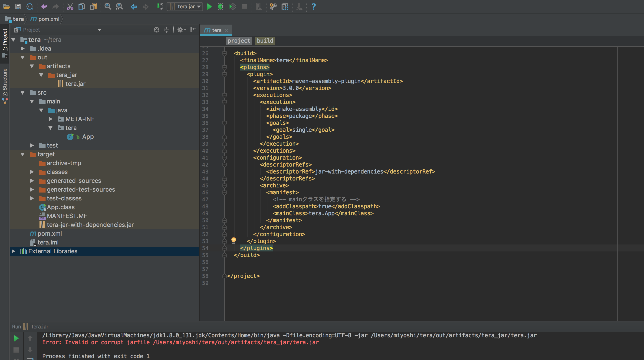The height and width of the screenshot is (360, 644).
Task: Open the tera.jar run configuration dropdown
Action: (x=185, y=6)
